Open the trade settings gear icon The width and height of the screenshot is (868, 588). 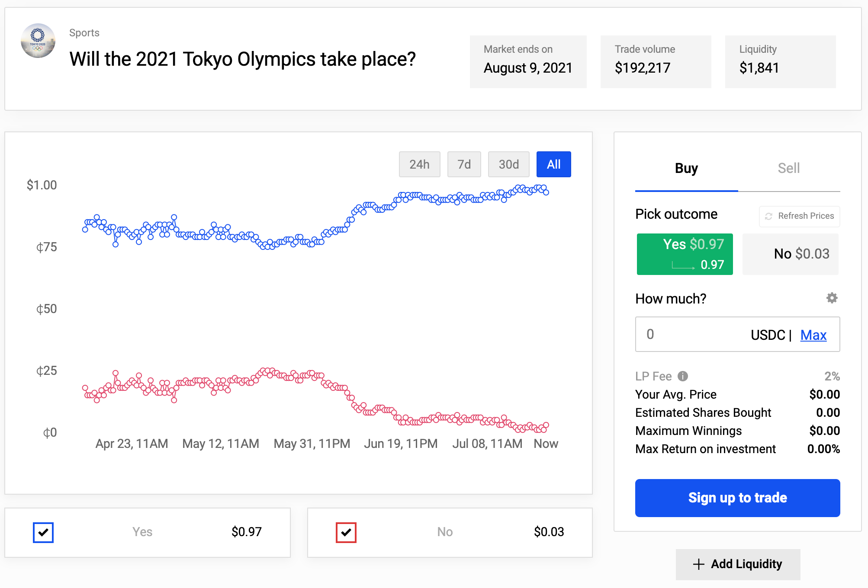[x=832, y=298]
